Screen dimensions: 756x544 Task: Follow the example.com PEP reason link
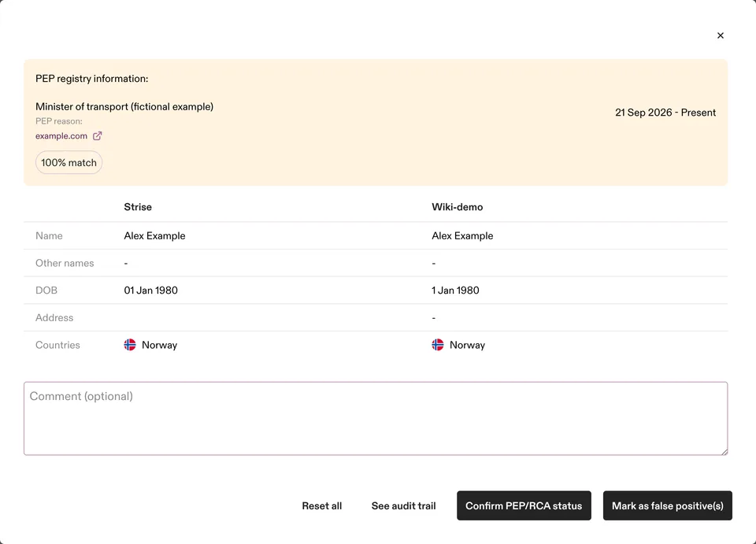[61, 136]
